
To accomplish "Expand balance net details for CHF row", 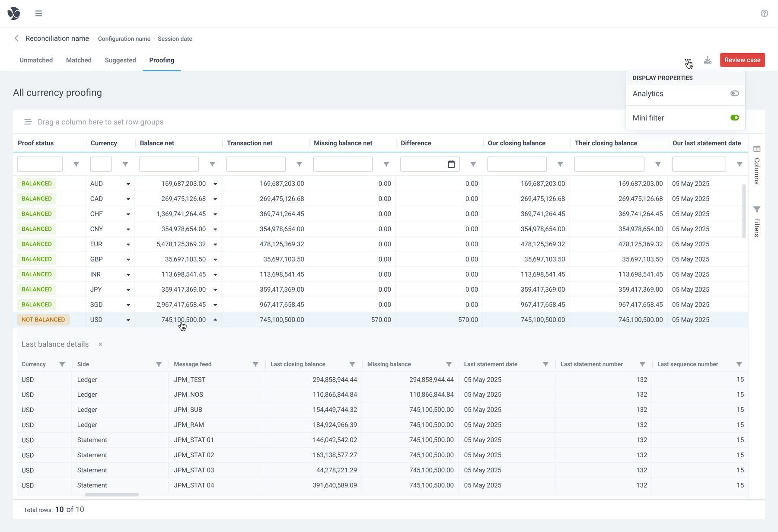I will point(215,214).
